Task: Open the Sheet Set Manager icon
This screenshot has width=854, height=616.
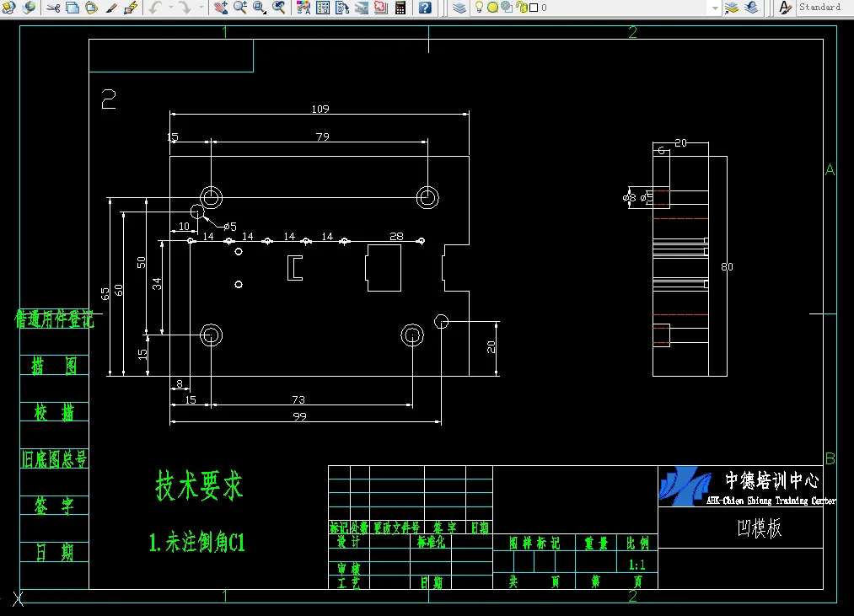Action: [x=362, y=7]
